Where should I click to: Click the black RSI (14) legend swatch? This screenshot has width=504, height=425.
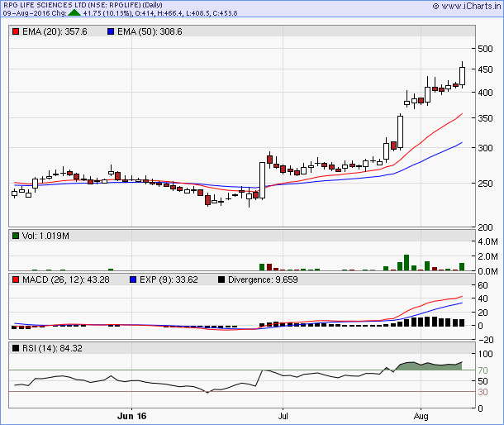point(16,348)
